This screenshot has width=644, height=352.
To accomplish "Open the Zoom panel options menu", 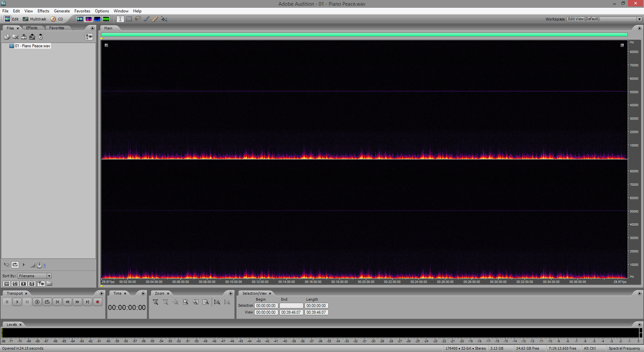I will tap(231, 293).
